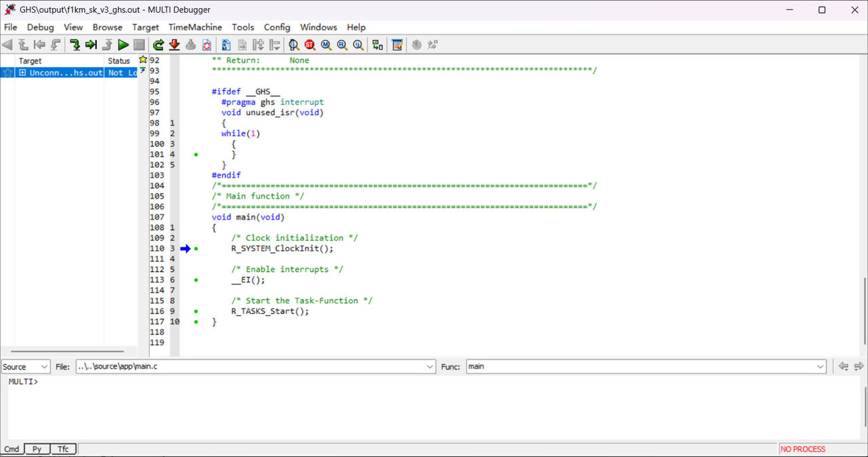Open the Windows menu
Screen dimensions: 868x457
pyautogui.click(x=319, y=27)
